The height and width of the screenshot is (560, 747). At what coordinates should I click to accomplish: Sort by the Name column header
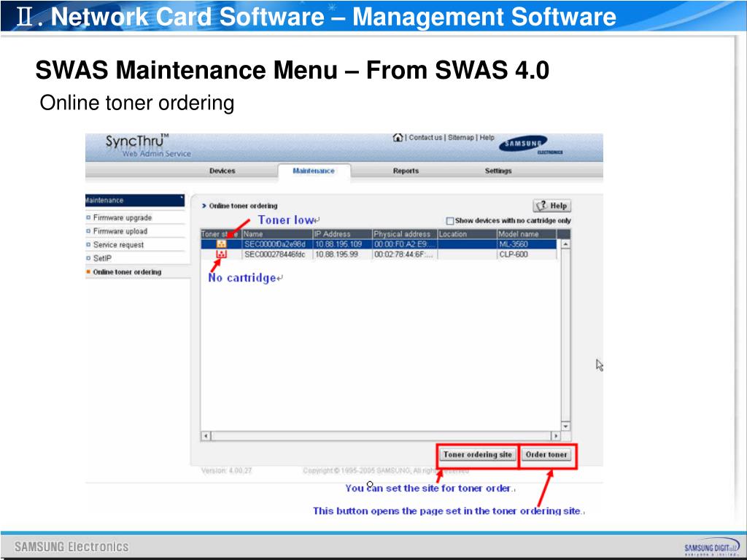tap(278, 234)
